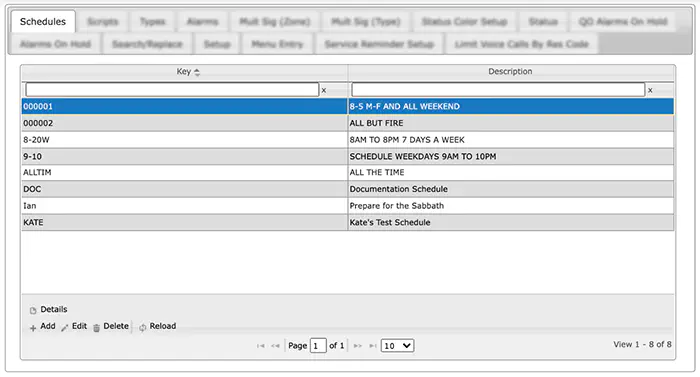Open the Service Reminder Setup tab

pyautogui.click(x=379, y=44)
